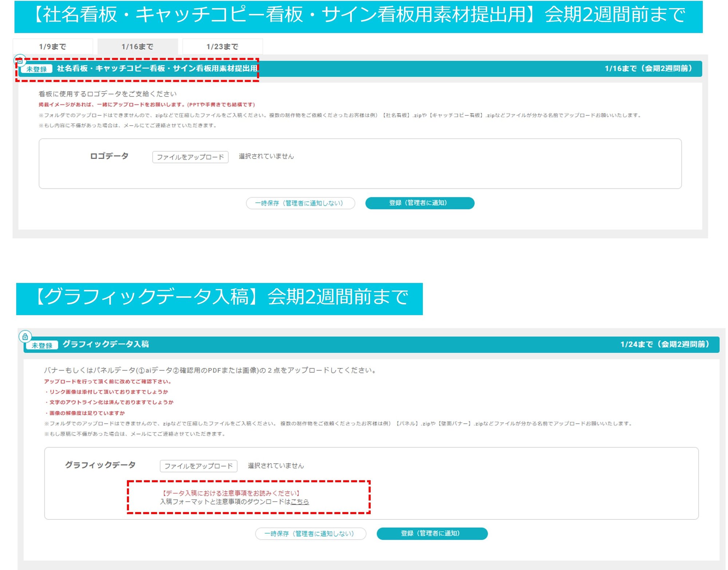
Task: Click 一時保存（管理者に通知しない）in the logo section
Action: [301, 203]
